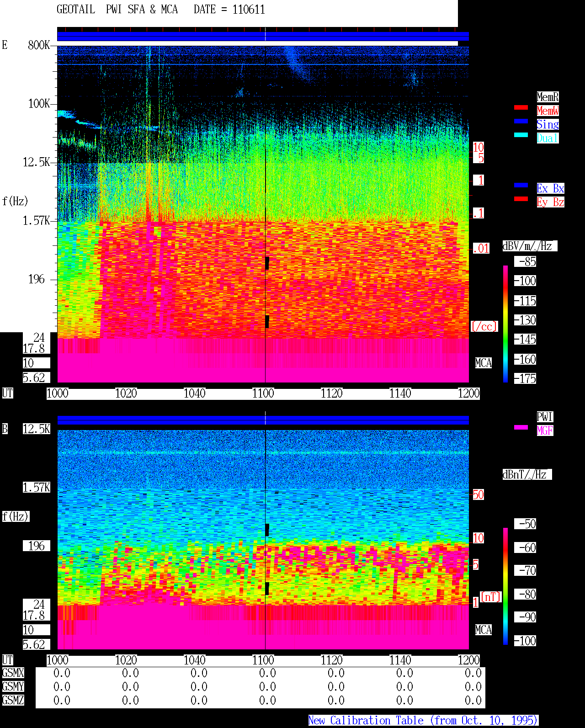Viewport: 585px width, 728px height.
Task: Select the PWI legend label
Action: click(x=545, y=417)
